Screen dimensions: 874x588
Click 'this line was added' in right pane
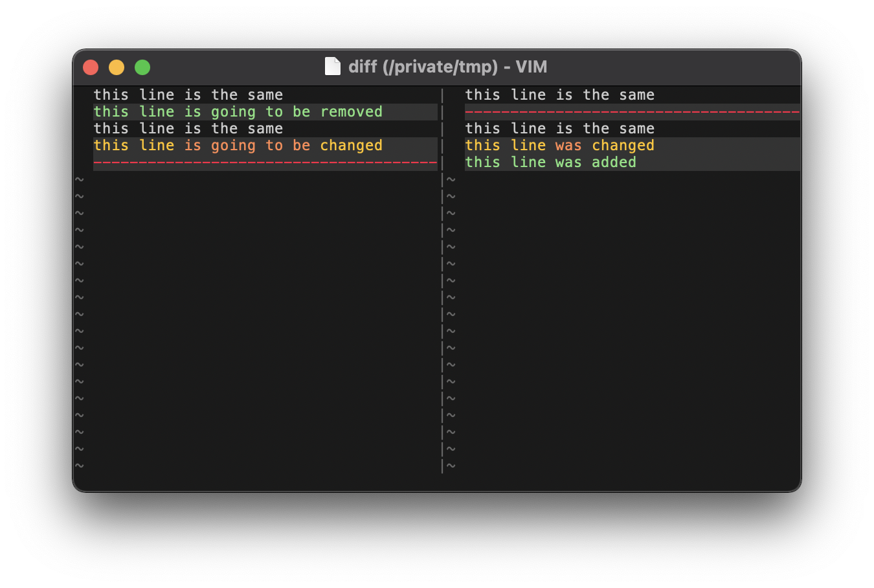coord(550,162)
